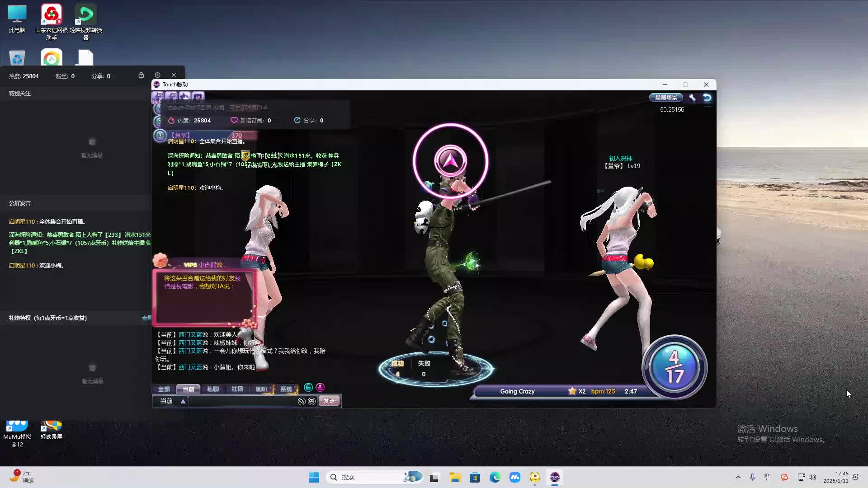Expand the 当前 chat channel dropdown

[x=183, y=401]
